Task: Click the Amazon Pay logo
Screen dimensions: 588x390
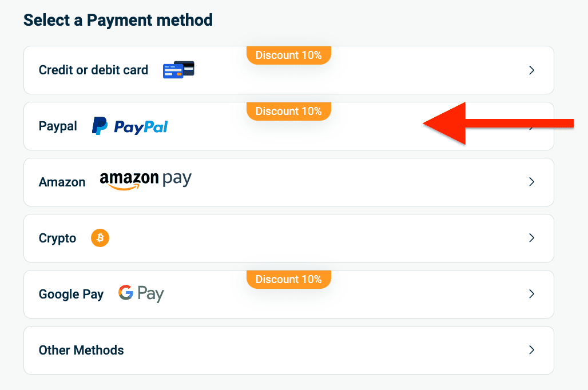Action: [x=145, y=180]
